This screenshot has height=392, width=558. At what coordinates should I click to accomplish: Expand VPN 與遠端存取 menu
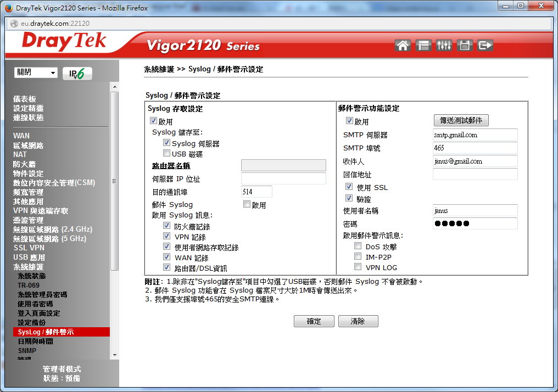coord(41,211)
